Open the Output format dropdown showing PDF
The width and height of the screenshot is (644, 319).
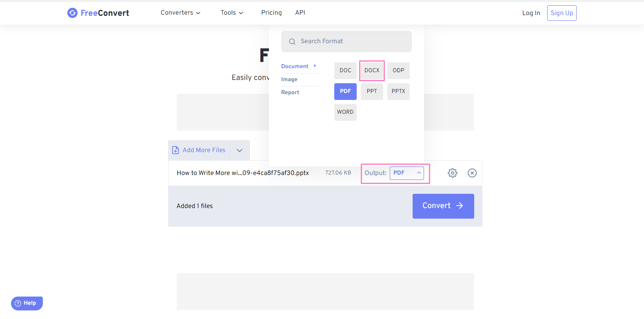pos(406,173)
